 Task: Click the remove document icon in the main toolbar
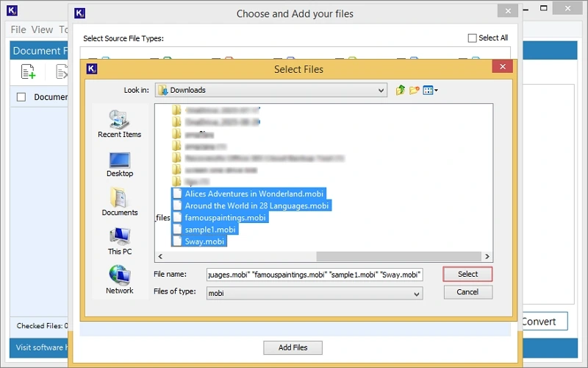[x=62, y=71]
